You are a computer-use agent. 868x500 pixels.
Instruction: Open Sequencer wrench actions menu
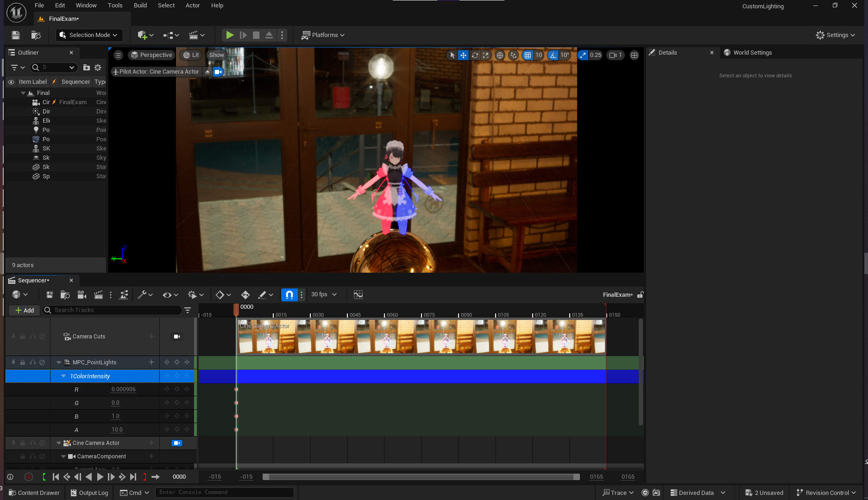[x=145, y=294]
